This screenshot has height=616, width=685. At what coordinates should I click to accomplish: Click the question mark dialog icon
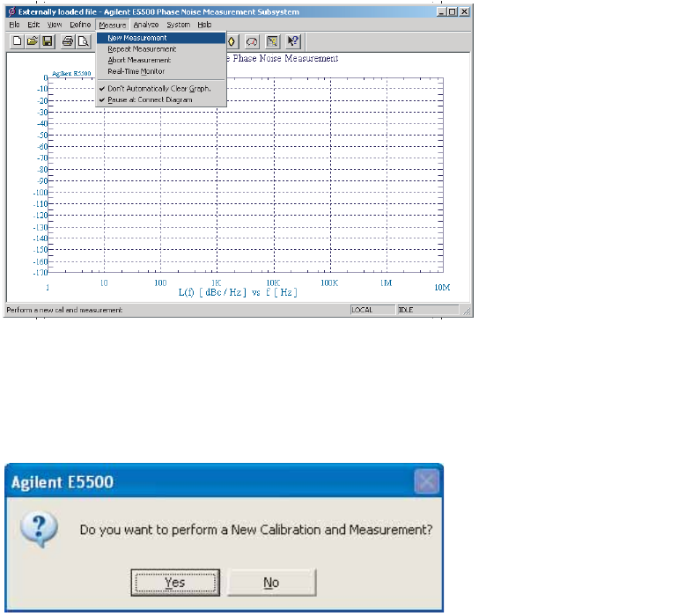point(40,530)
